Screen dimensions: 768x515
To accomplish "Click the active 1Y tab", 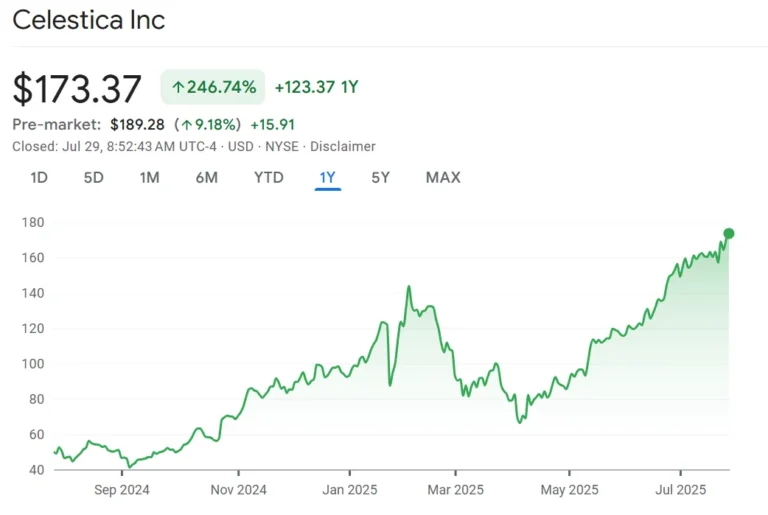I will pyautogui.click(x=328, y=177).
